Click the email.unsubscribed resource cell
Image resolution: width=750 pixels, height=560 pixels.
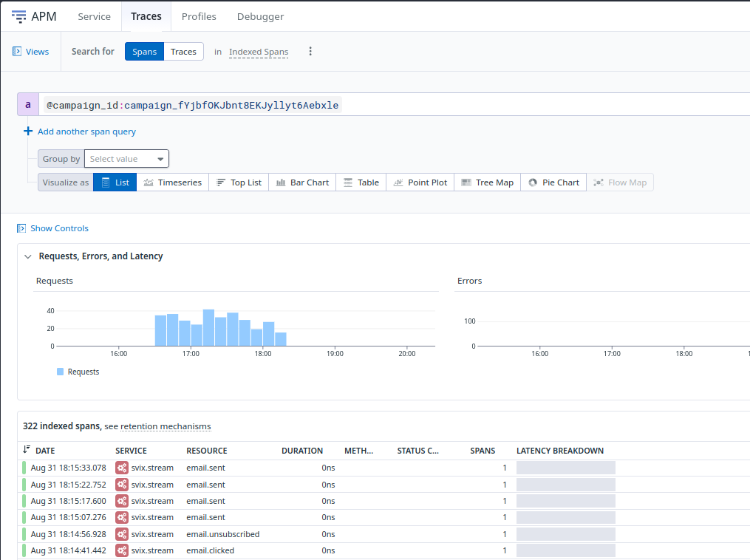point(223,533)
